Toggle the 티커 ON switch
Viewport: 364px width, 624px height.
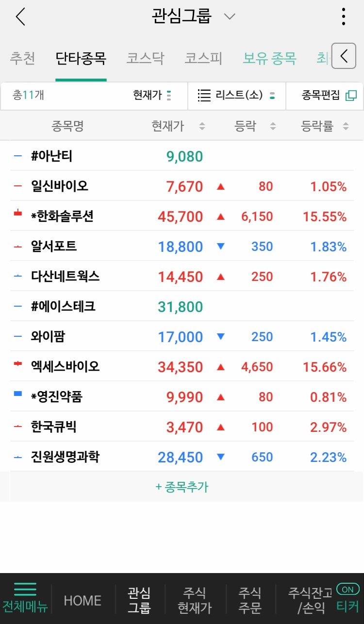[347, 589]
